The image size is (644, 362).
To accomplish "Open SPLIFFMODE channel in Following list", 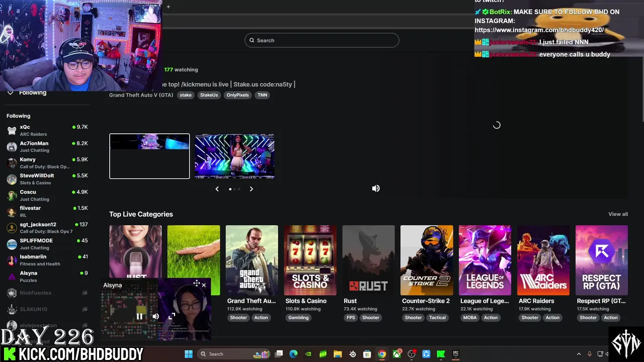I will click(48, 244).
